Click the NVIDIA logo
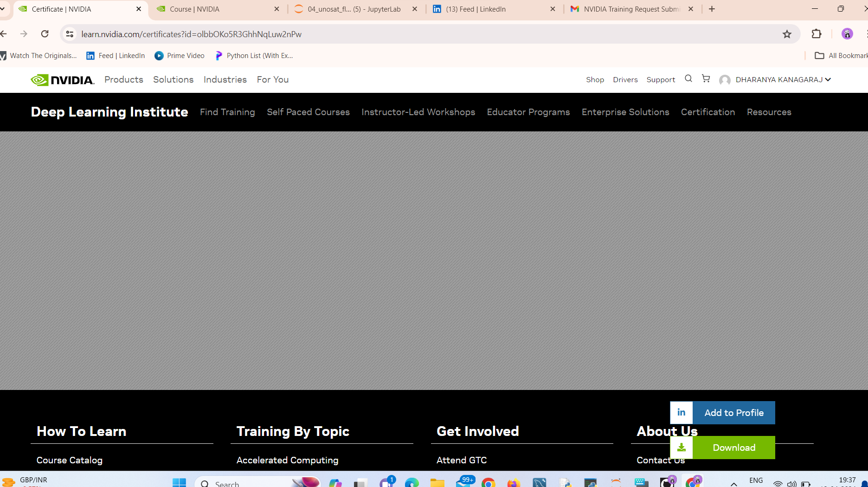The width and height of the screenshot is (868, 487). (63, 80)
